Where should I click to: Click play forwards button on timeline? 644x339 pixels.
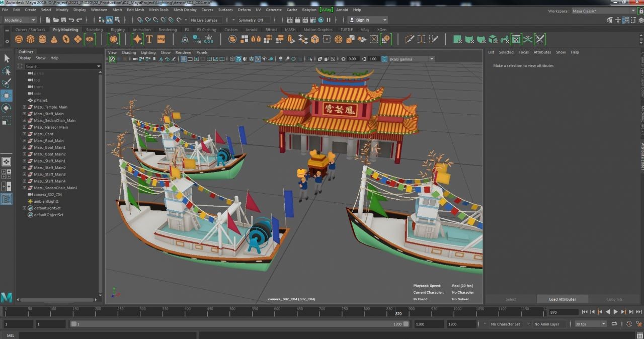point(615,312)
